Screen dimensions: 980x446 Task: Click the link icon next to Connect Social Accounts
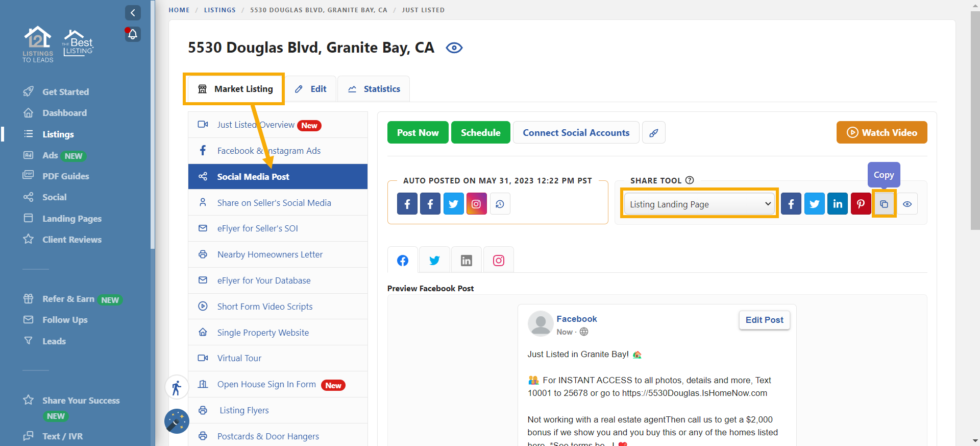coord(653,133)
